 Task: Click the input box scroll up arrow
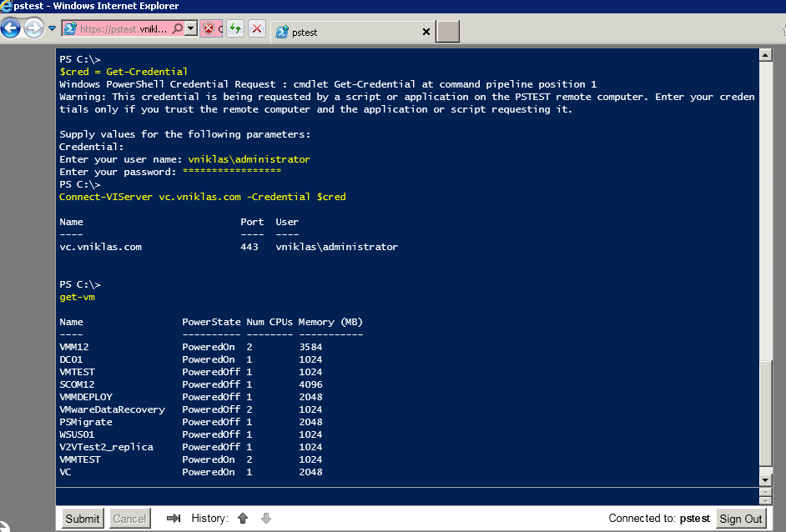tap(765, 492)
